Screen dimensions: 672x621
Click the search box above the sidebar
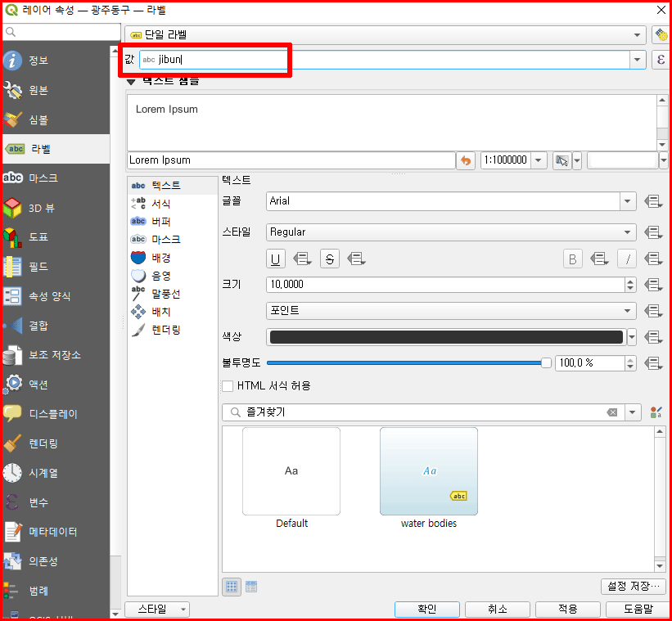click(61, 32)
